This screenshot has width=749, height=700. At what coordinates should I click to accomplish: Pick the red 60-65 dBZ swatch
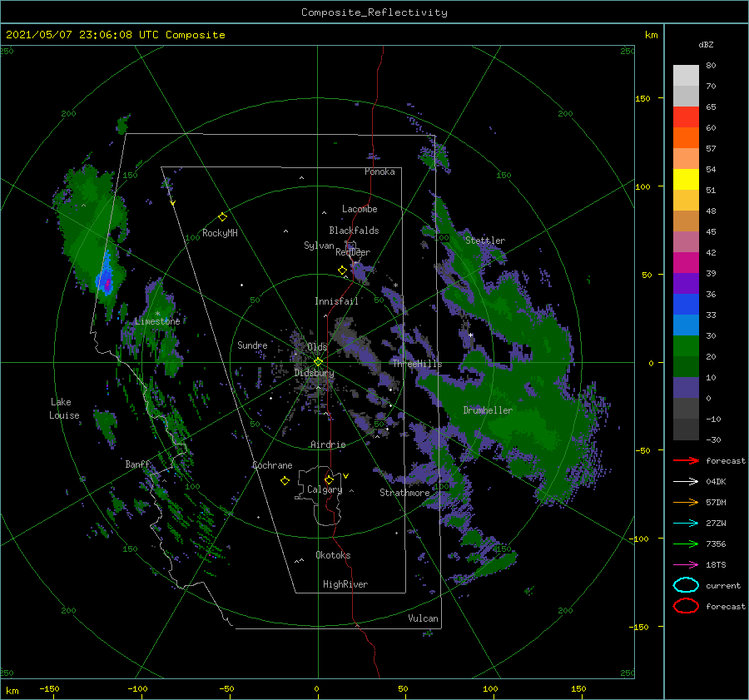686,117
